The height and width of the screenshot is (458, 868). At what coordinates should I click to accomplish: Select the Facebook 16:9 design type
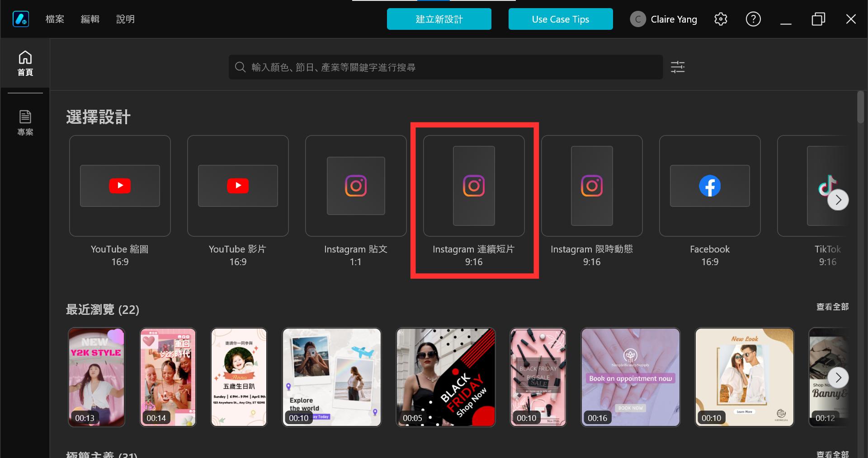(x=709, y=186)
